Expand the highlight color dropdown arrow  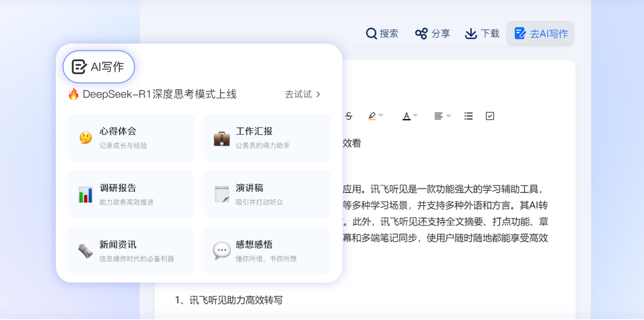[381, 116]
